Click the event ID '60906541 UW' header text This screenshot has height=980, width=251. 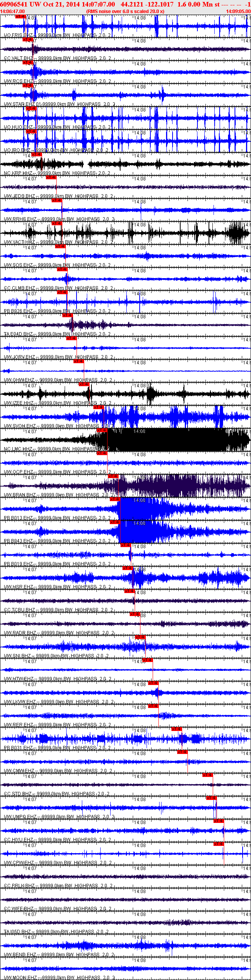(x=20, y=4)
